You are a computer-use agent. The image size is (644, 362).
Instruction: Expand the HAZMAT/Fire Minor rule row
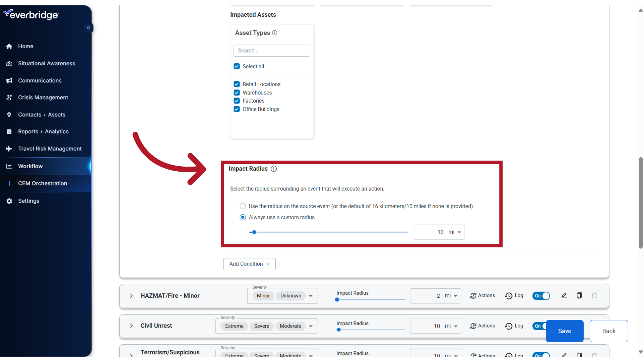tap(130, 295)
